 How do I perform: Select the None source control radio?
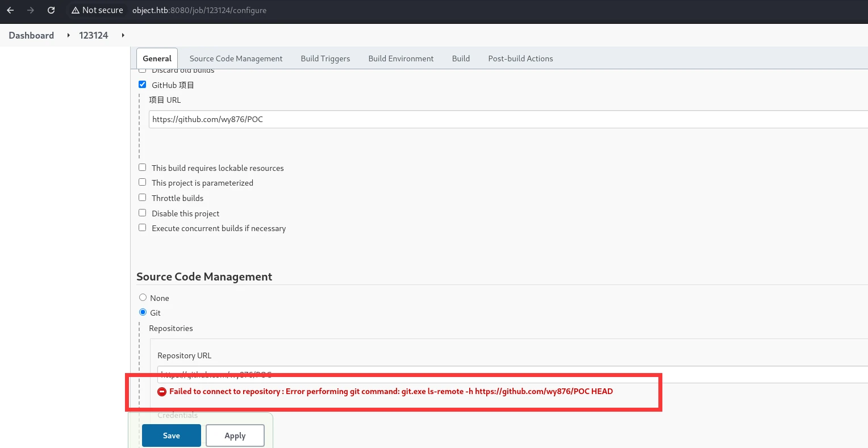pos(143,298)
